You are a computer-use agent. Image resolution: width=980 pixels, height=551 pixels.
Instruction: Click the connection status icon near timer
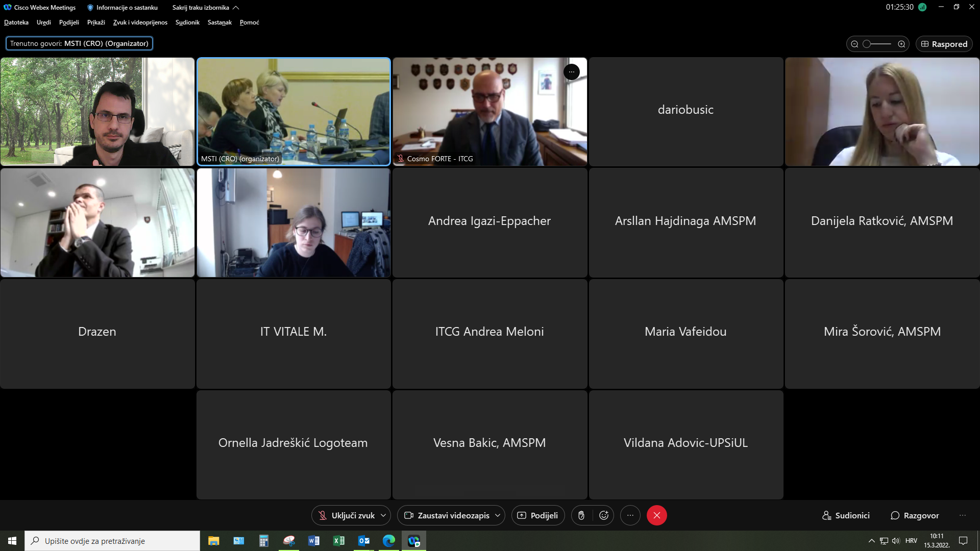[922, 7]
